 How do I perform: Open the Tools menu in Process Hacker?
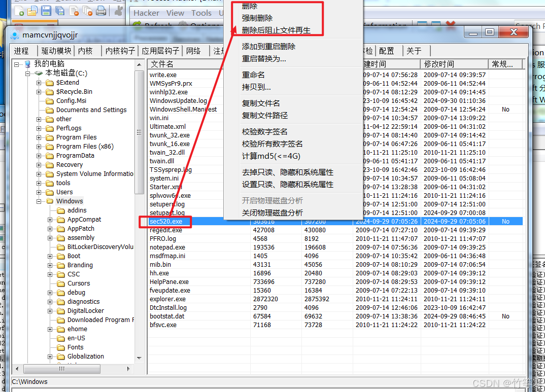(x=201, y=13)
